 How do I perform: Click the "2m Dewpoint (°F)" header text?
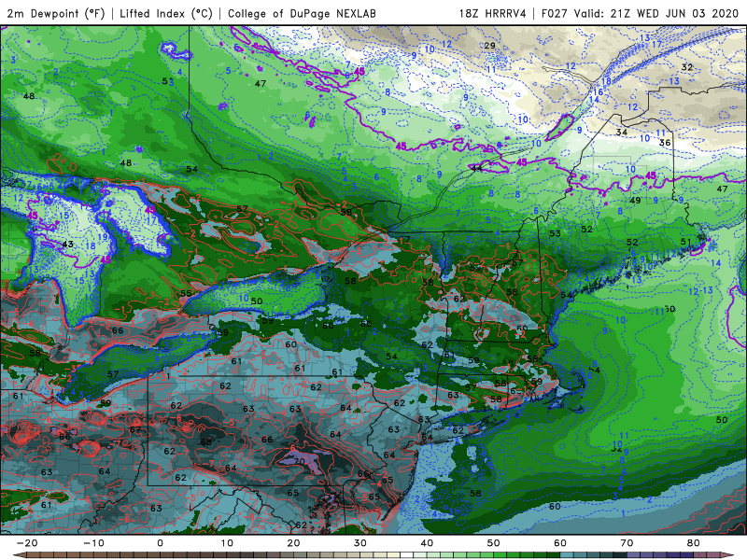55,13
